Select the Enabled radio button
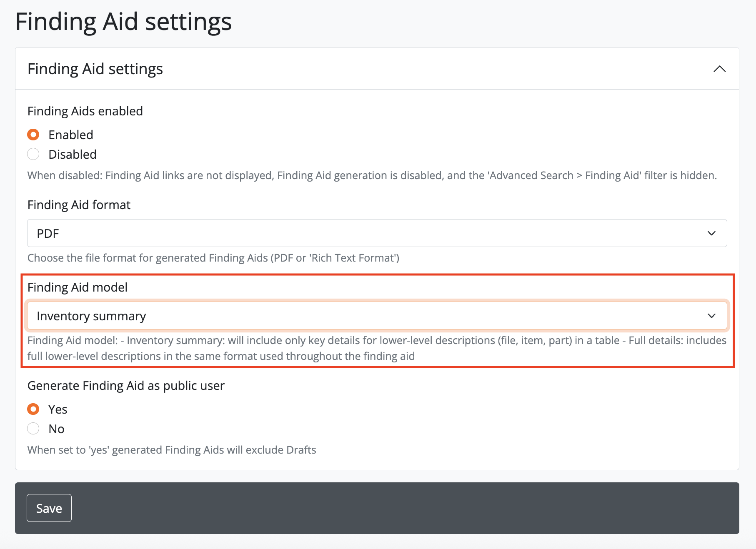 click(33, 135)
